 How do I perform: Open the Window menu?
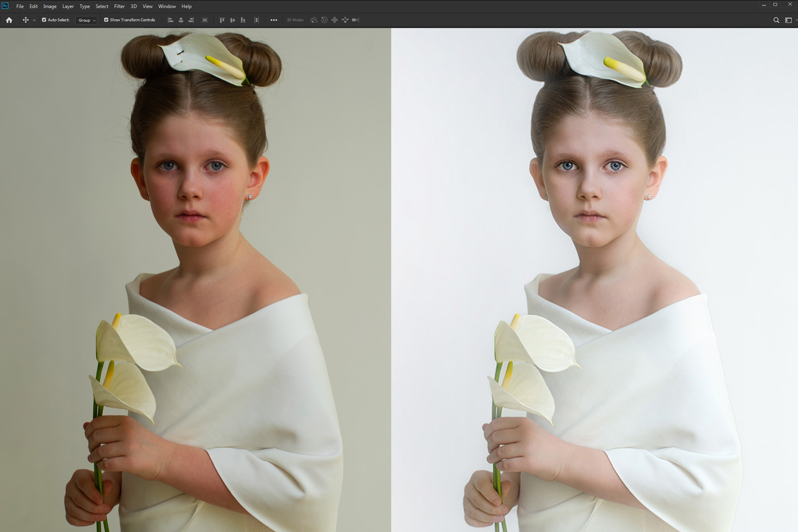point(167,6)
